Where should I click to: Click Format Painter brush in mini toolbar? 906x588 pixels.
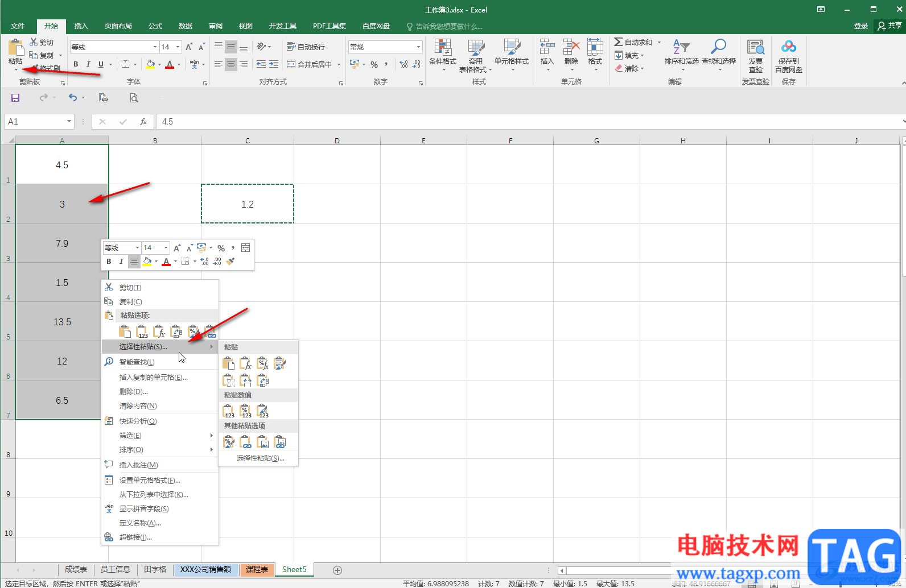[x=230, y=262]
